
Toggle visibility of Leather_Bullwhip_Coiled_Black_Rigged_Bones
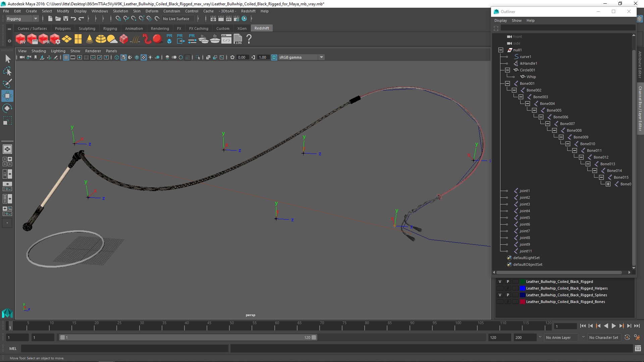pos(499,301)
